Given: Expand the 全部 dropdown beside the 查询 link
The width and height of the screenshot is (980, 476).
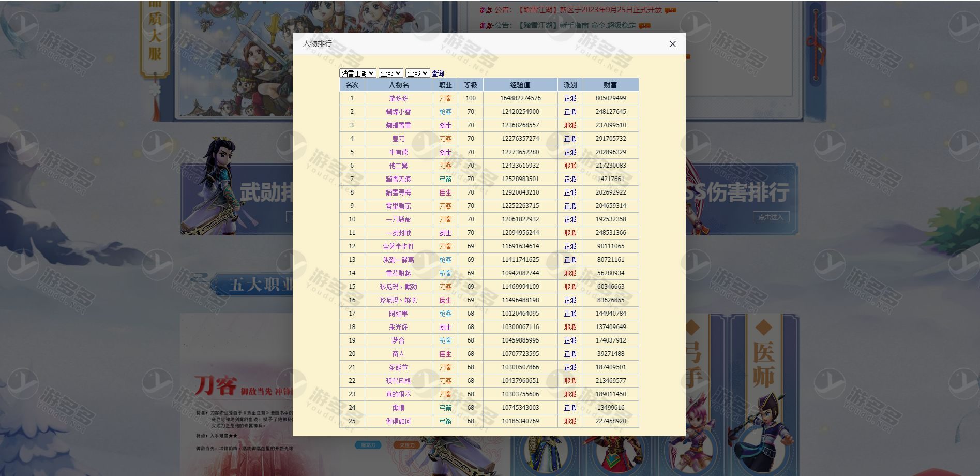Looking at the screenshot, I should coord(417,73).
